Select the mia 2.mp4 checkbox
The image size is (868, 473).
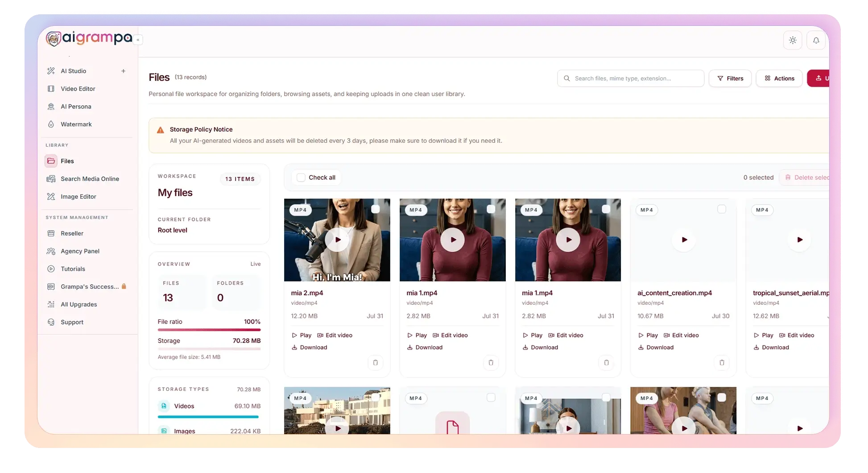(x=376, y=209)
